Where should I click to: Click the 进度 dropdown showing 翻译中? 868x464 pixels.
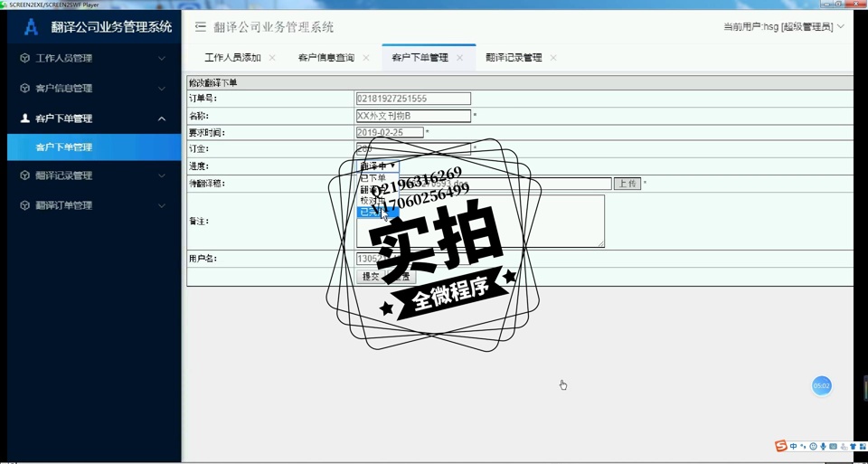(378, 166)
